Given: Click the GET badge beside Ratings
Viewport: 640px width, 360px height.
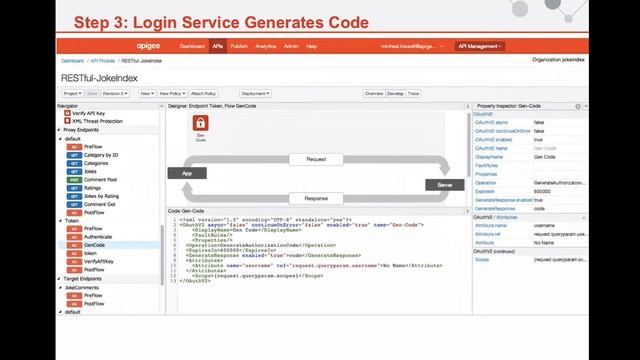Looking at the screenshot, I should (x=74, y=188).
